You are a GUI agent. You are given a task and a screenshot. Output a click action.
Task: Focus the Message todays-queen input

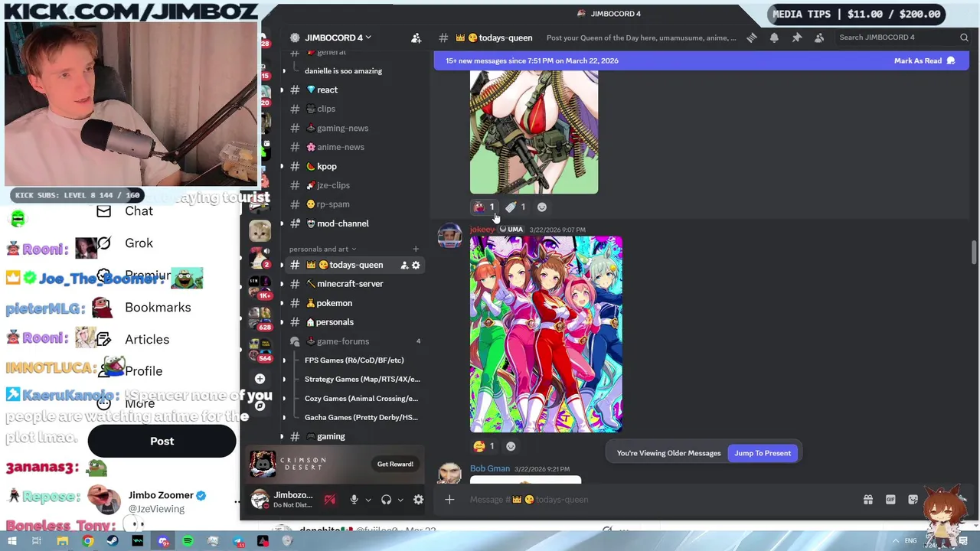click(658, 500)
